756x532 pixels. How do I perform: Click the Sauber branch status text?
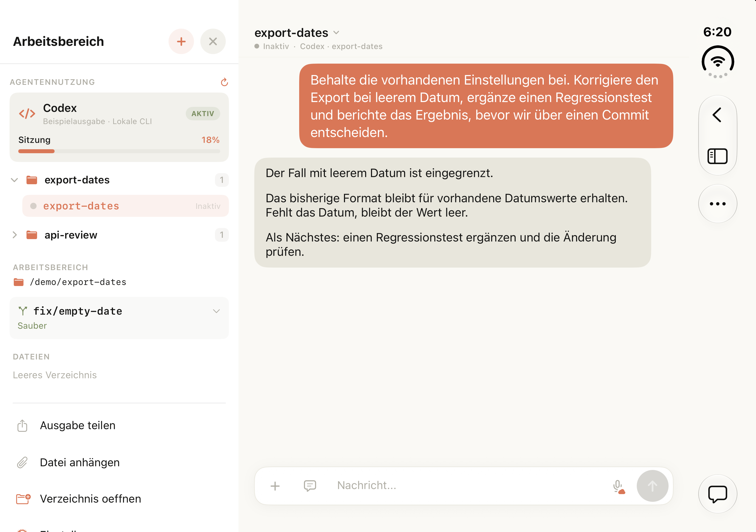(32, 326)
